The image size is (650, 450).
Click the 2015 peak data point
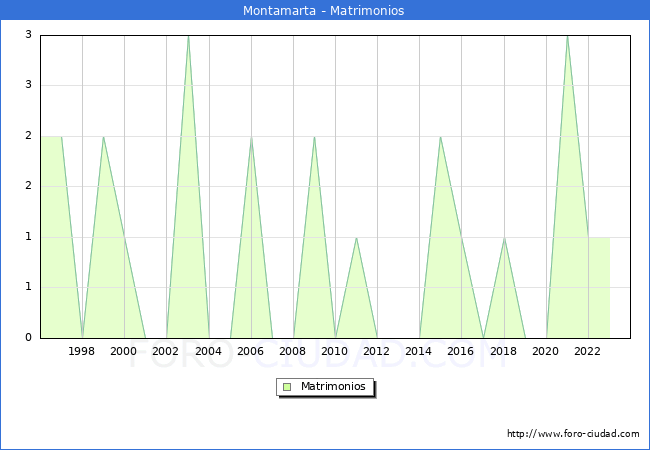pyautogui.click(x=440, y=136)
